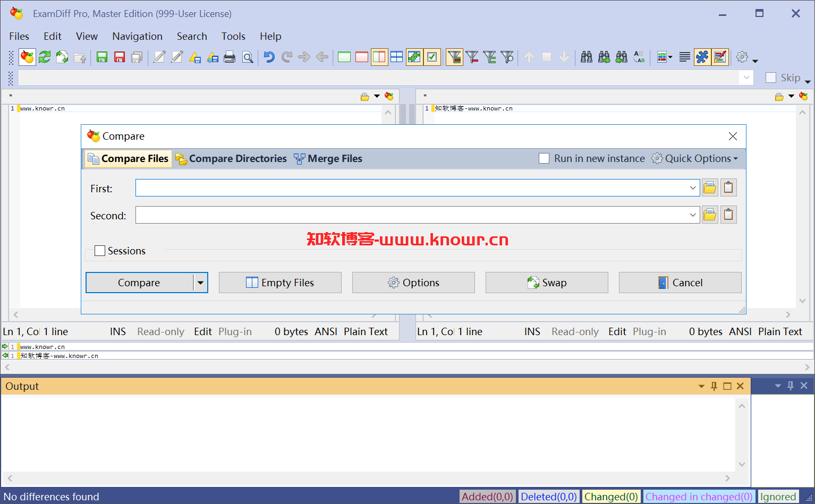Toggle the paintbrush highlighting icon

pyautogui.click(x=720, y=57)
